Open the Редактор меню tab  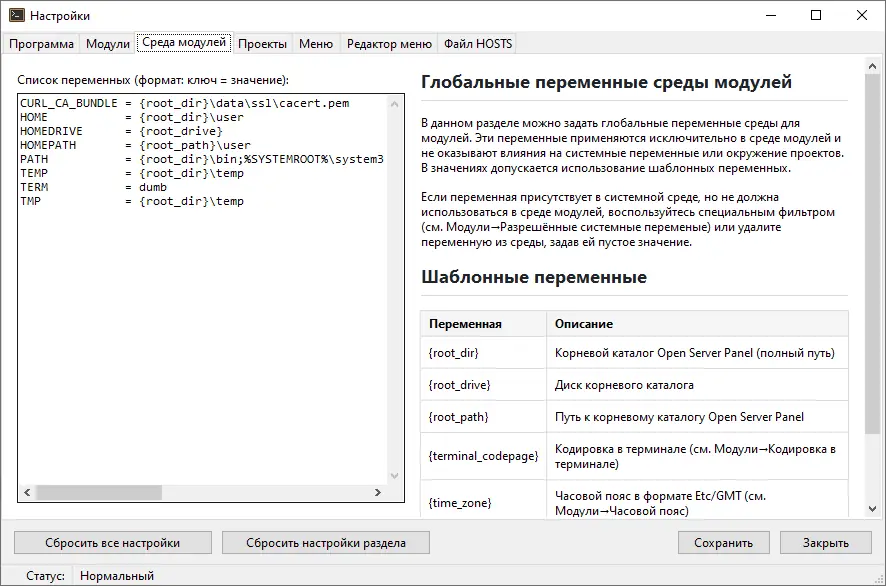pos(389,44)
